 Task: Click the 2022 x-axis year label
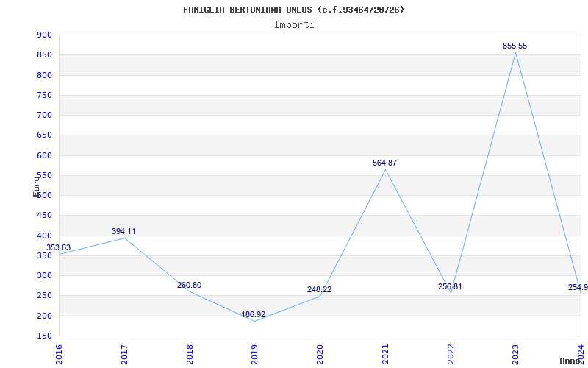pos(451,355)
